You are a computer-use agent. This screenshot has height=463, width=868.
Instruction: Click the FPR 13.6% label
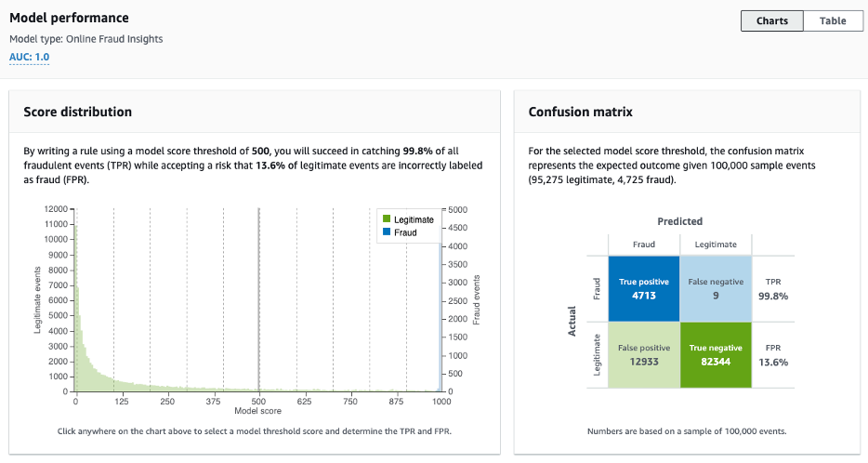point(773,354)
